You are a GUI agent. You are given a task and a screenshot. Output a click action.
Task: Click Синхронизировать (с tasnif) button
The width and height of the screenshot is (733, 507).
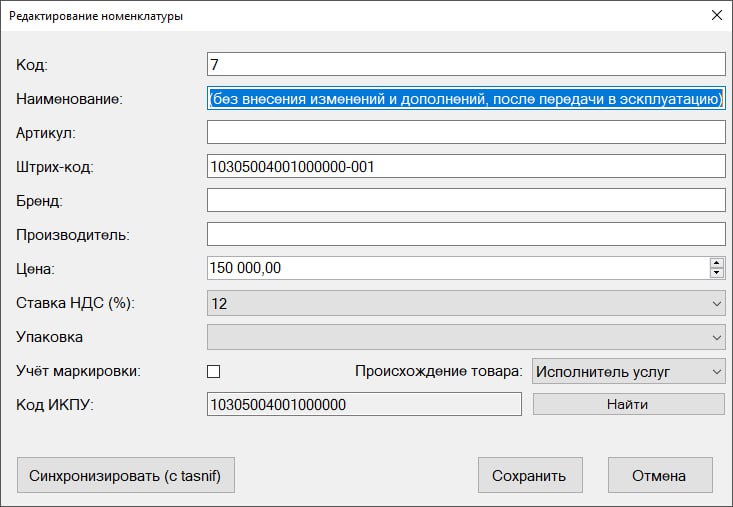click(126, 476)
